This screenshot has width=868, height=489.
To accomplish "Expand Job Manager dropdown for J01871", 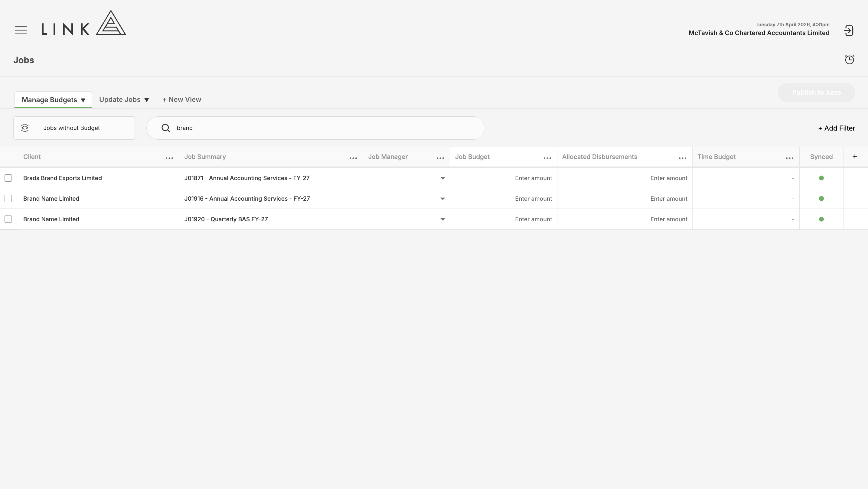I will pos(442,178).
